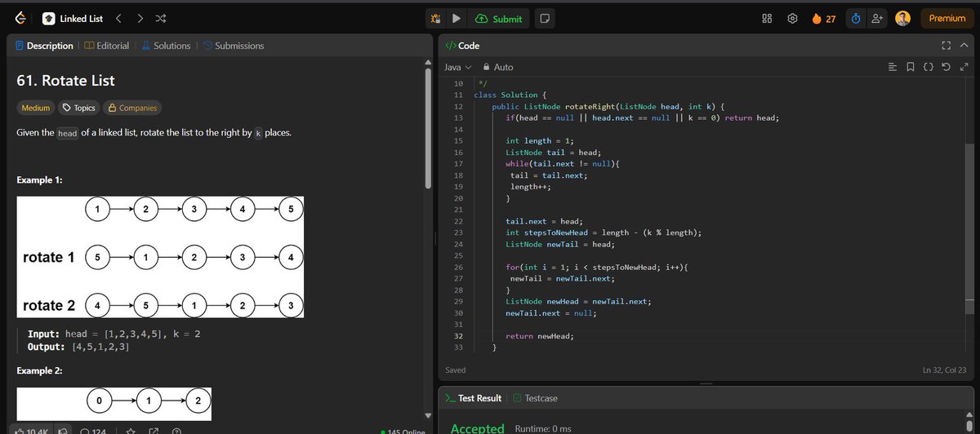
Task: Go to the next question arrow
Action: tap(140, 18)
